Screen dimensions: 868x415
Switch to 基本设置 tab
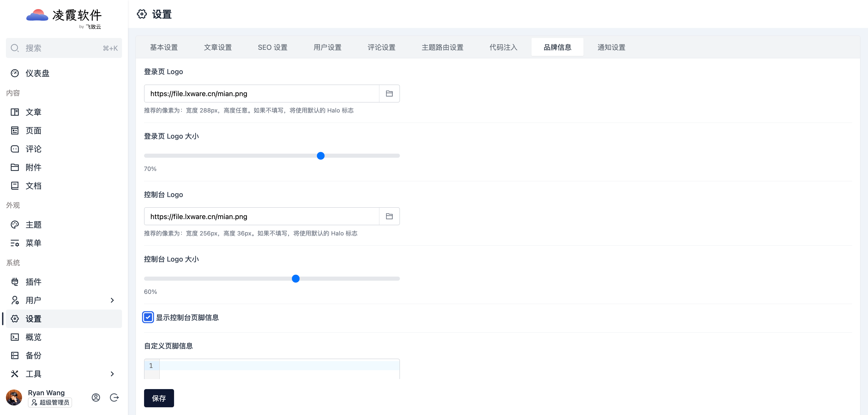pos(164,47)
